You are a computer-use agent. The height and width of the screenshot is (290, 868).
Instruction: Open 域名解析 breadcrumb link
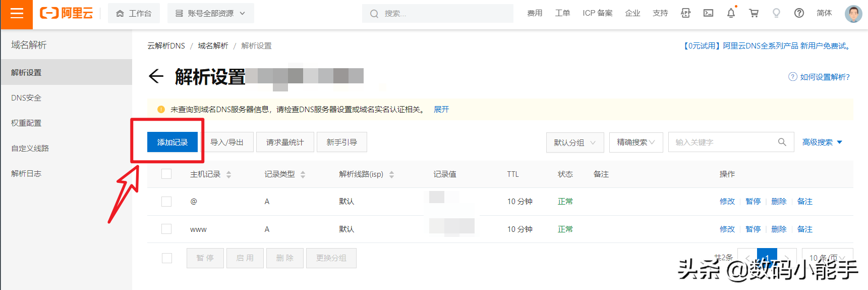coord(213,45)
